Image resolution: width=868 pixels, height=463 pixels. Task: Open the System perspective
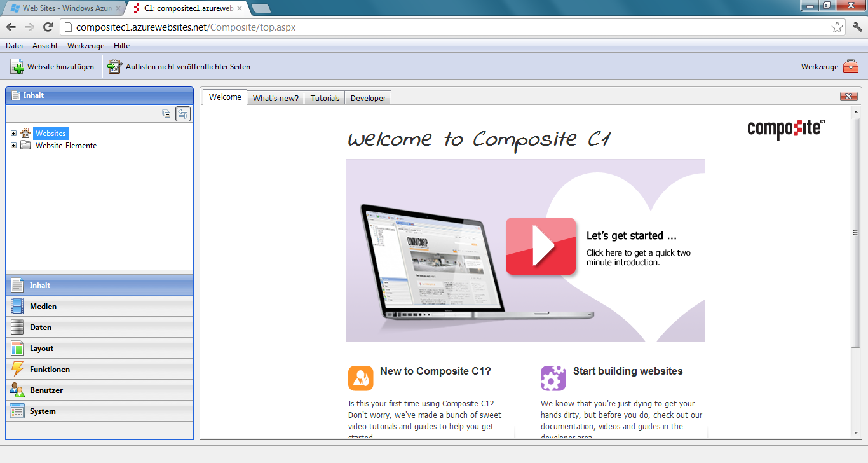pos(43,411)
